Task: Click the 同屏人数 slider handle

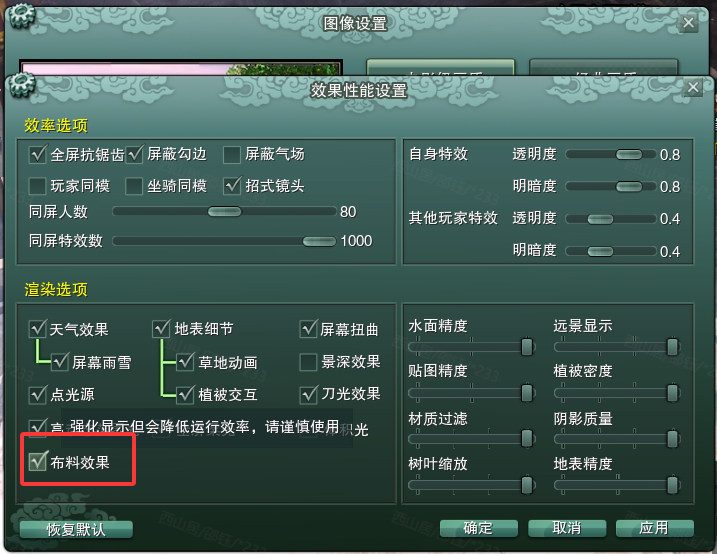Action: click(224, 212)
